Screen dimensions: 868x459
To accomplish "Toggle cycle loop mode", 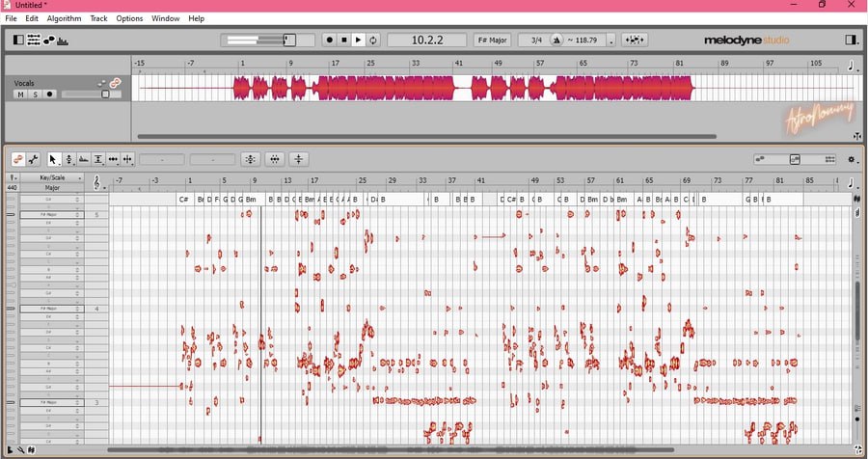I will point(372,40).
